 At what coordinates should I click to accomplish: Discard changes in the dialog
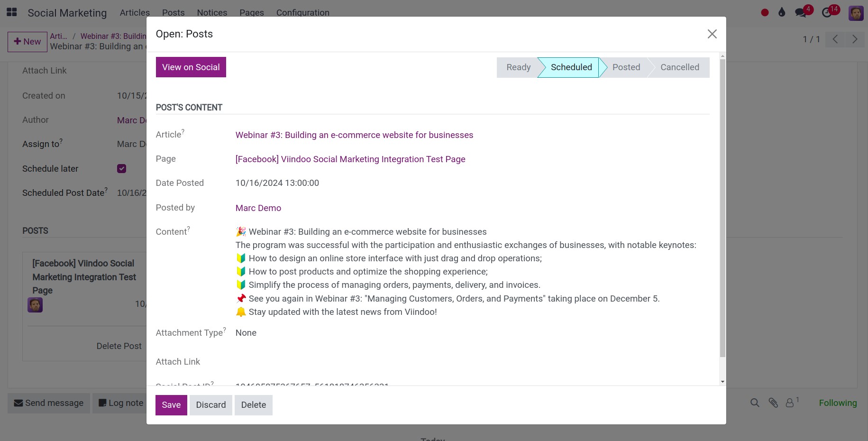coord(211,405)
